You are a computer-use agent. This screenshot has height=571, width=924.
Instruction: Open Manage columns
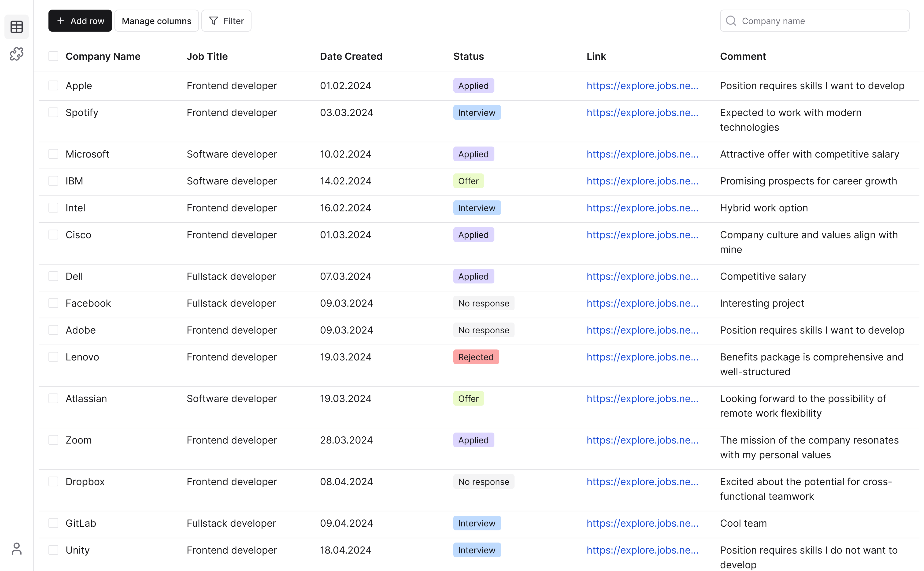[x=156, y=21]
